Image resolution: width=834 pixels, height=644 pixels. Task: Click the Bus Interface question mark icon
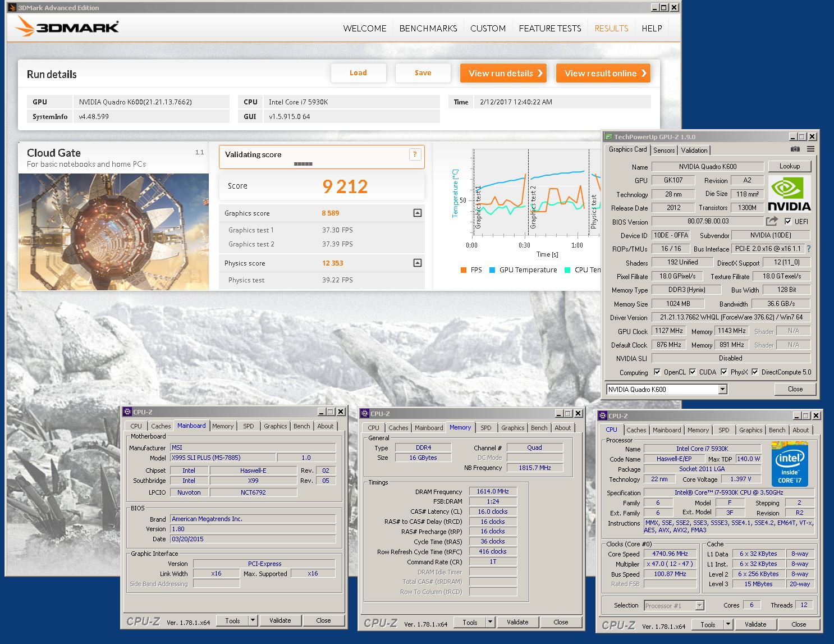[809, 249]
